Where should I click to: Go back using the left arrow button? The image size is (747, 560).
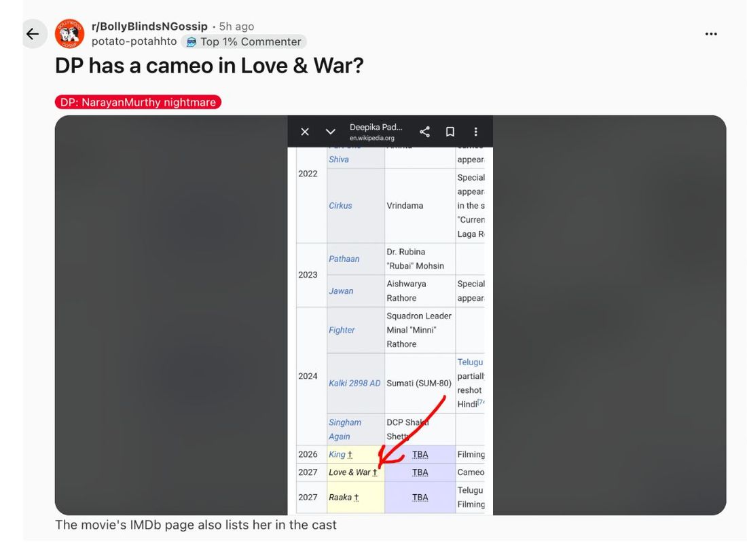click(x=33, y=34)
